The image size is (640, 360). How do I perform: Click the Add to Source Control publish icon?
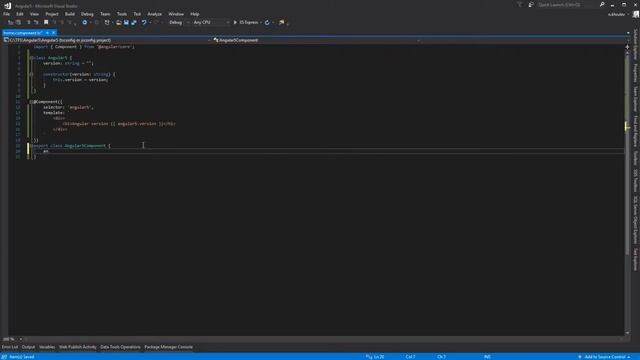(x=580, y=357)
